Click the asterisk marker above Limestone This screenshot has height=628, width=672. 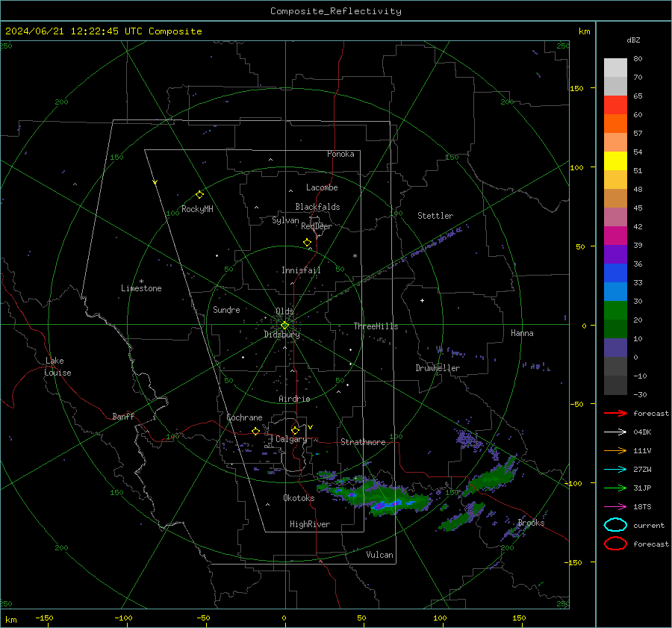(x=141, y=282)
